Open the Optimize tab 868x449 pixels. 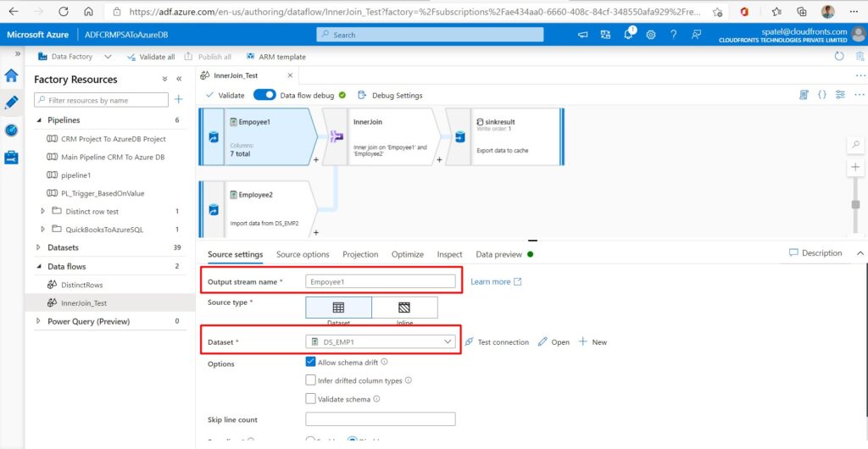coord(408,254)
